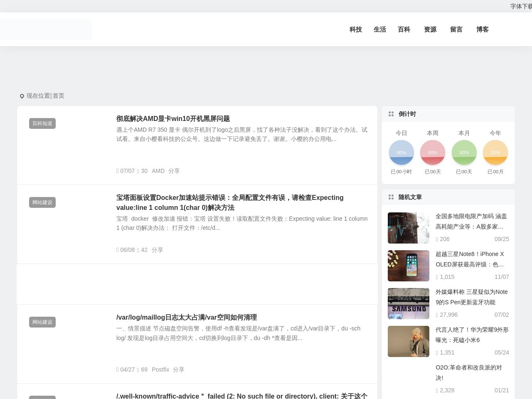Click the grid icon next to 随机文章
Image resolution: width=532 pixels, height=399 pixels.
tap(391, 197)
